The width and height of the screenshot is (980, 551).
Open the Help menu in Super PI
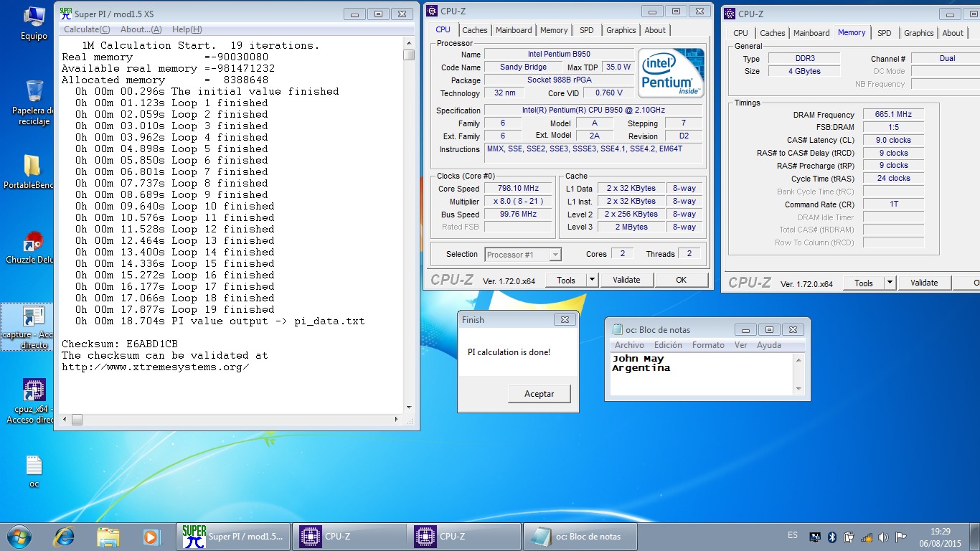(x=187, y=29)
